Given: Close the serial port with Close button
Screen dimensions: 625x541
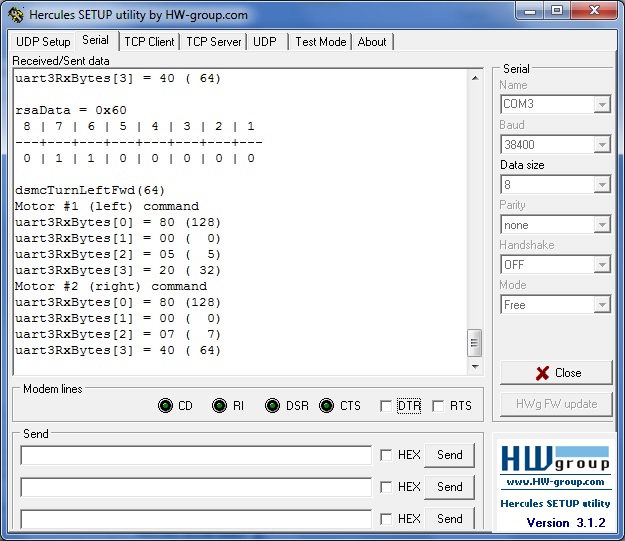Looking at the screenshot, I should 556,373.
